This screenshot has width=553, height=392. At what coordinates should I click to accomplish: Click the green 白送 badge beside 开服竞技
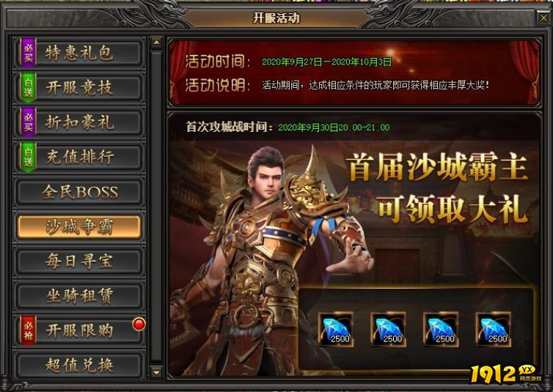pos(28,87)
